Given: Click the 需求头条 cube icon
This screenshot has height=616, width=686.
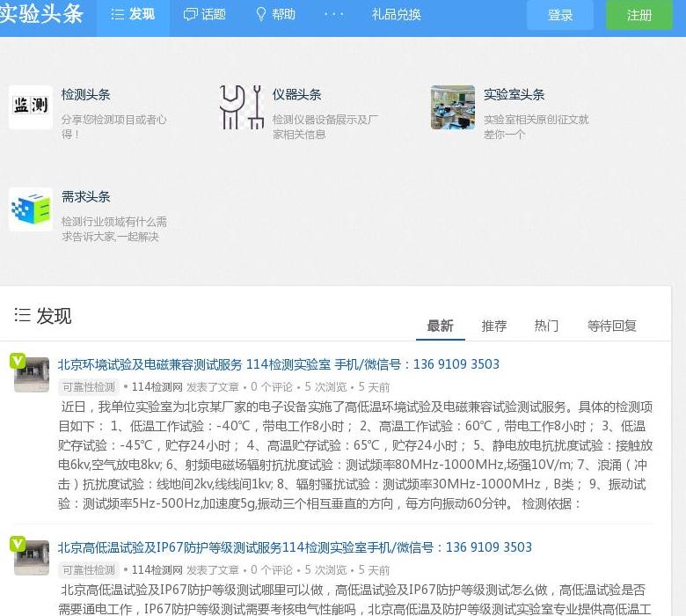Looking at the screenshot, I should 31,209.
